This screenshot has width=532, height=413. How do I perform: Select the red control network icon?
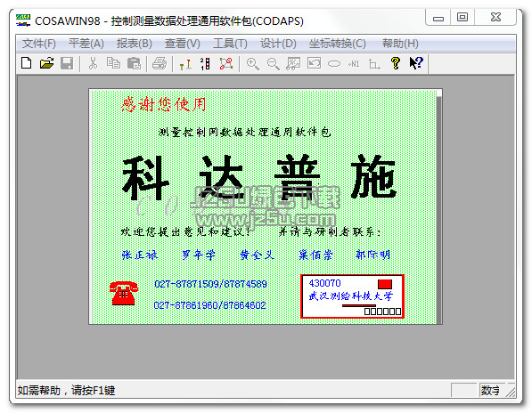(x=226, y=63)
